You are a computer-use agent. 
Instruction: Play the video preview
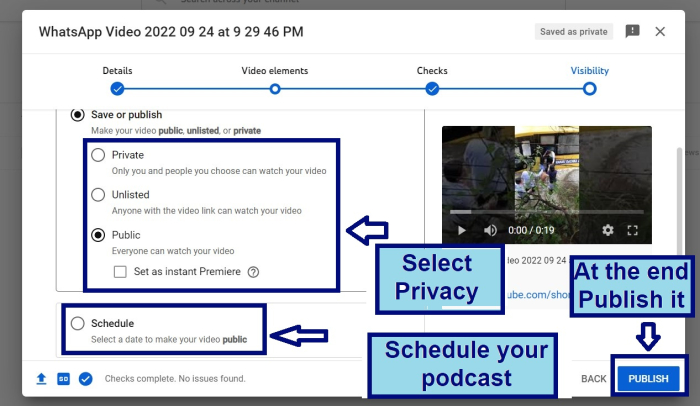[462, 230]
